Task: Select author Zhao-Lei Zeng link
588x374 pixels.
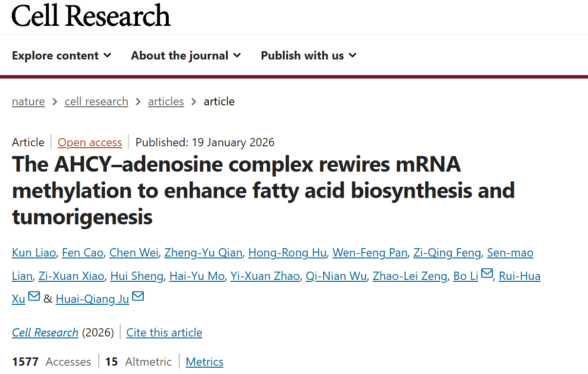Action: [x=410, y=276]
